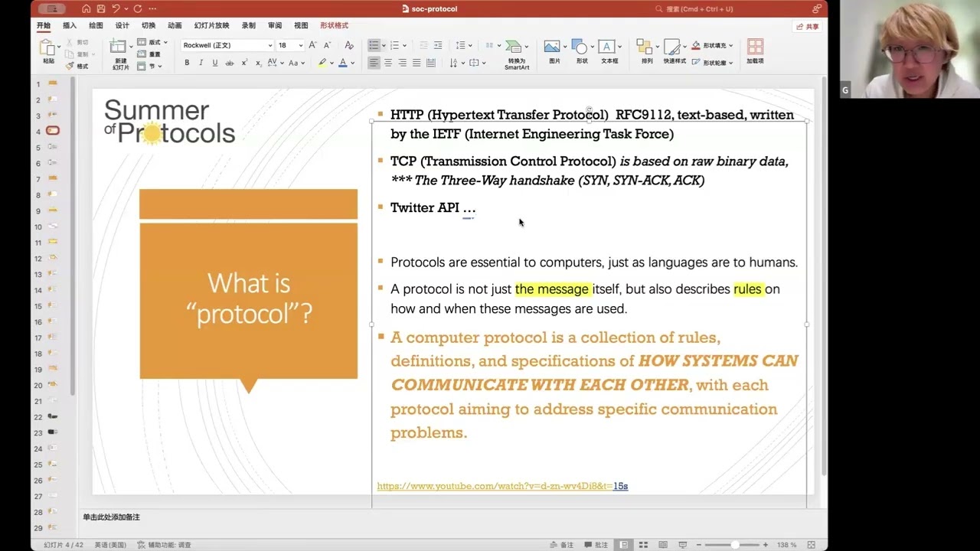This screenshot has width=980, height=551.
Task: Toggle Underline formatting
Action: click(214, 63)
